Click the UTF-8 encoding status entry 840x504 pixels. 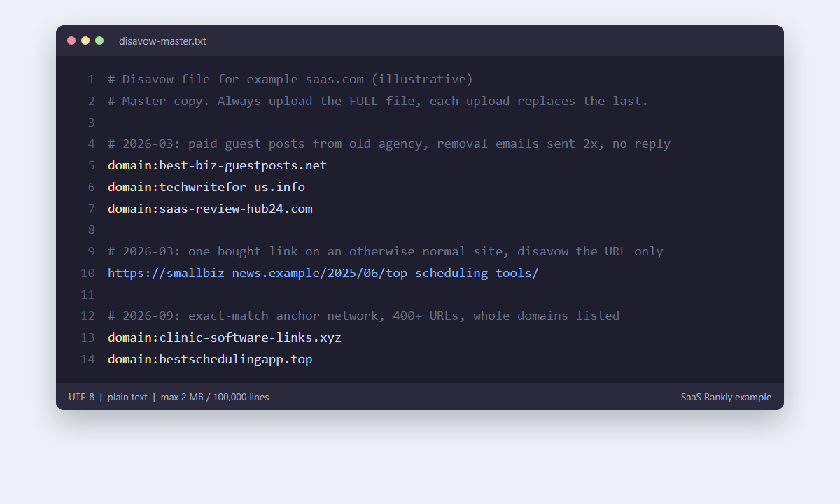81,397
